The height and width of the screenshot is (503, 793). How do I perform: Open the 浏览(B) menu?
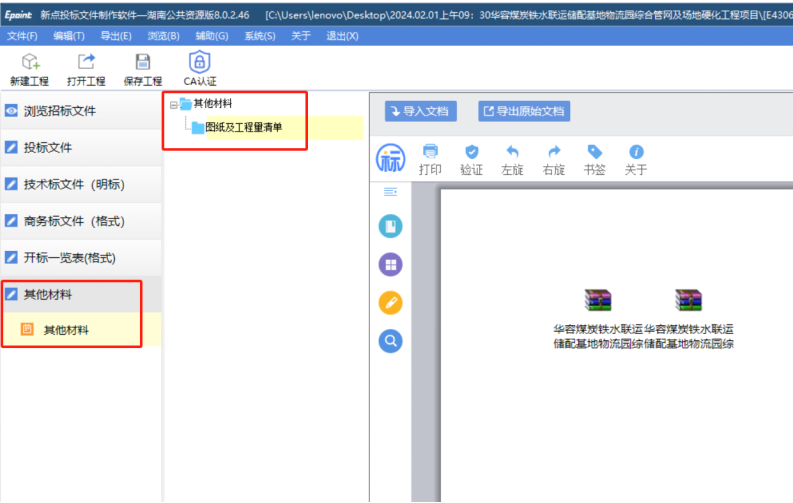(x=163, y=36)
